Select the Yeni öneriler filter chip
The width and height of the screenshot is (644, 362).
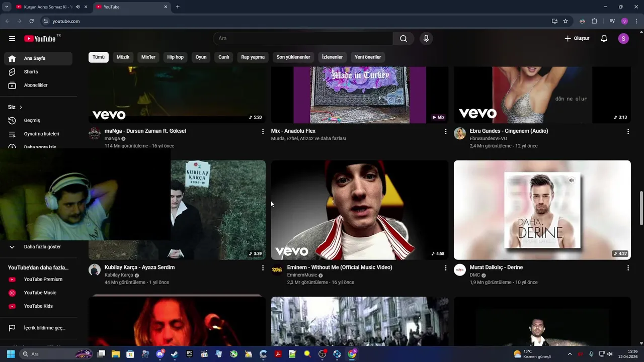tap(368, 57)
